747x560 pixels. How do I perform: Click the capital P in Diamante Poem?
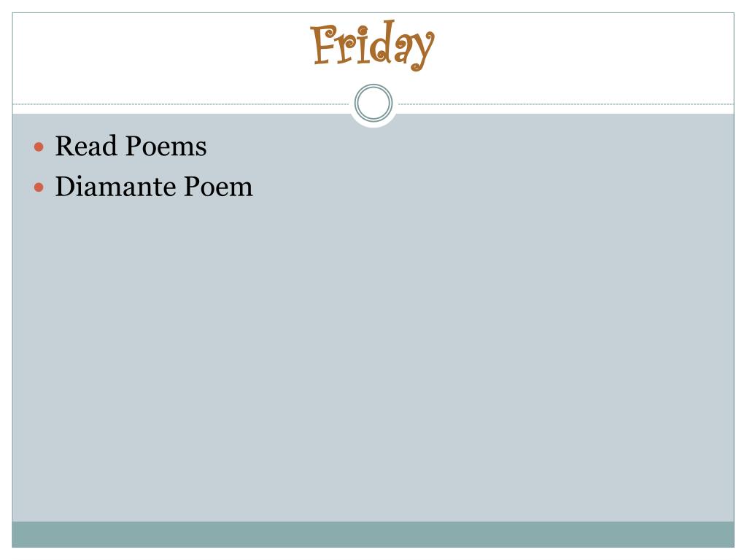(x=191, y=187)
